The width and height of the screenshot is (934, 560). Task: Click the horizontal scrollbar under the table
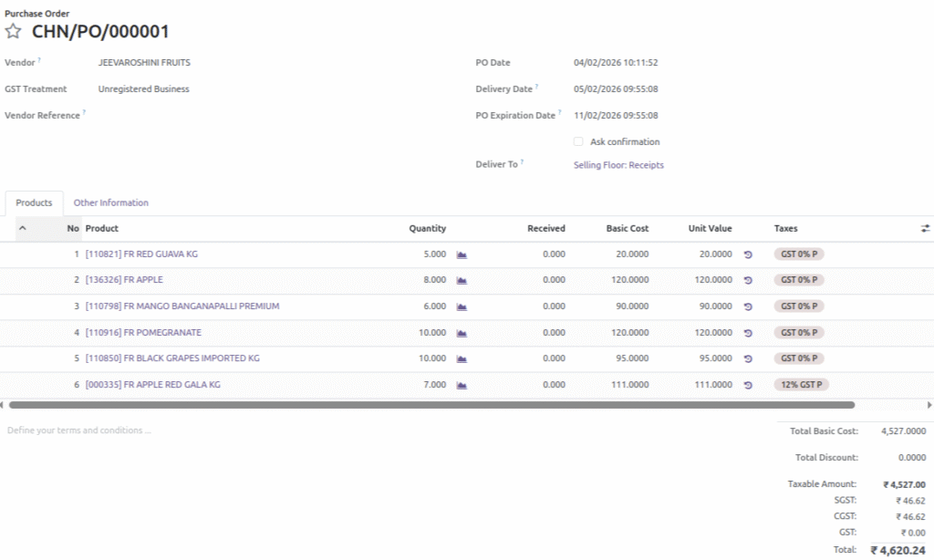(x=431, y=404)
